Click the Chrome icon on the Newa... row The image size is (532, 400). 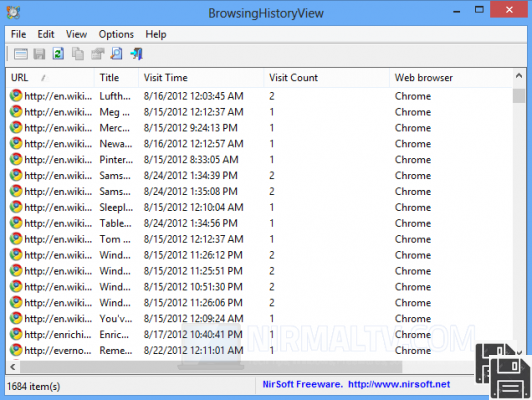[16, 144]
